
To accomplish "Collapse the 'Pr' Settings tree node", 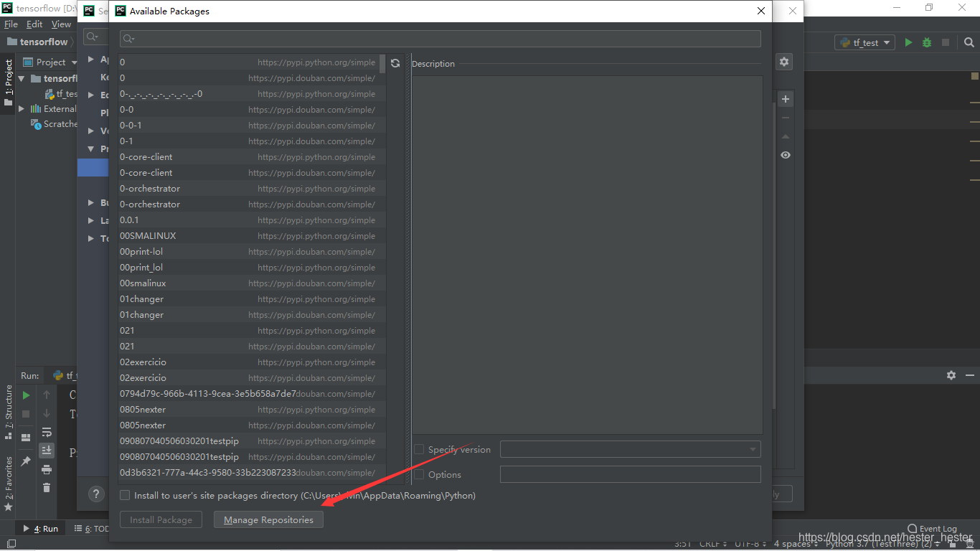I will tap(91, 149).
